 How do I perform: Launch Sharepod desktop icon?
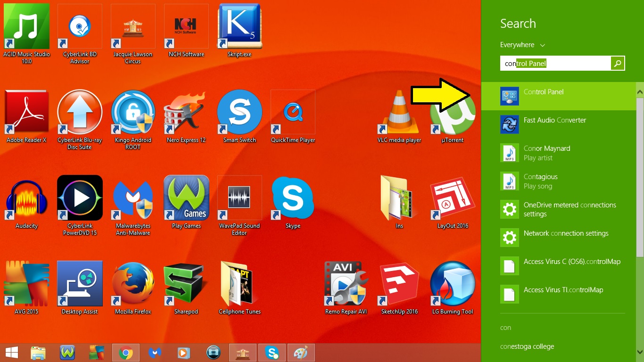(186, 284)
